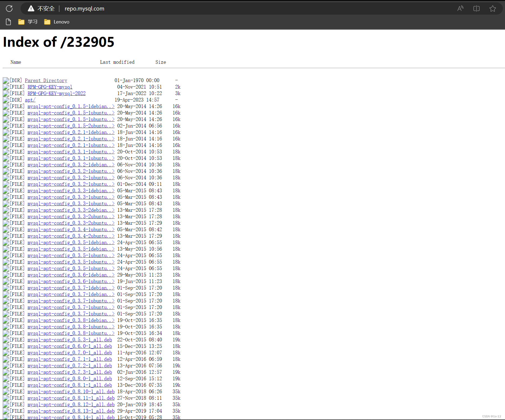This screenshot has width=505, height=420.
Task: Open mysql-apt-config_0.3.6-1ubuntu link
Action: pyautogui.click(x=71, y=281)
